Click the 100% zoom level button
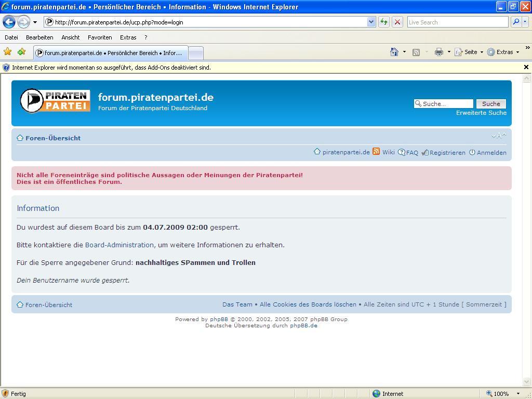 [498, 394]
